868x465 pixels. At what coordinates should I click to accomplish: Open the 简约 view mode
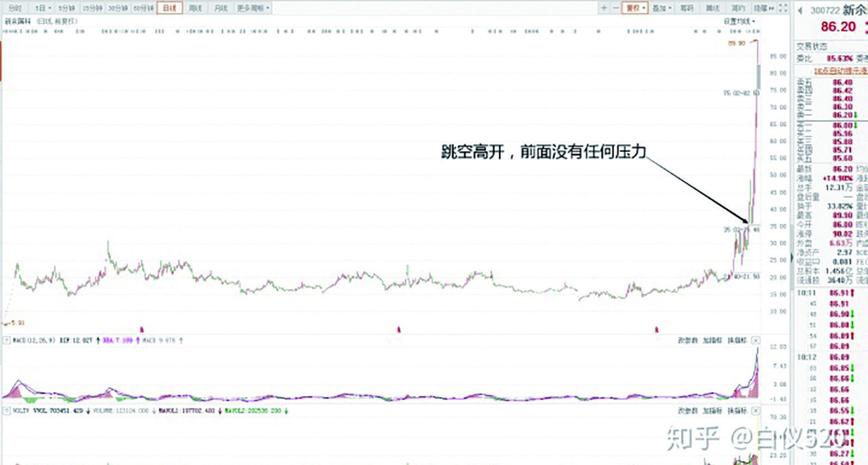click(x=739, y=8)
